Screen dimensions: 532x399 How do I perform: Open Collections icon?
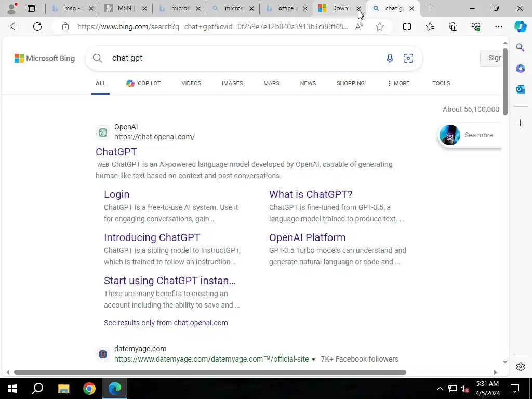[453, 26]
